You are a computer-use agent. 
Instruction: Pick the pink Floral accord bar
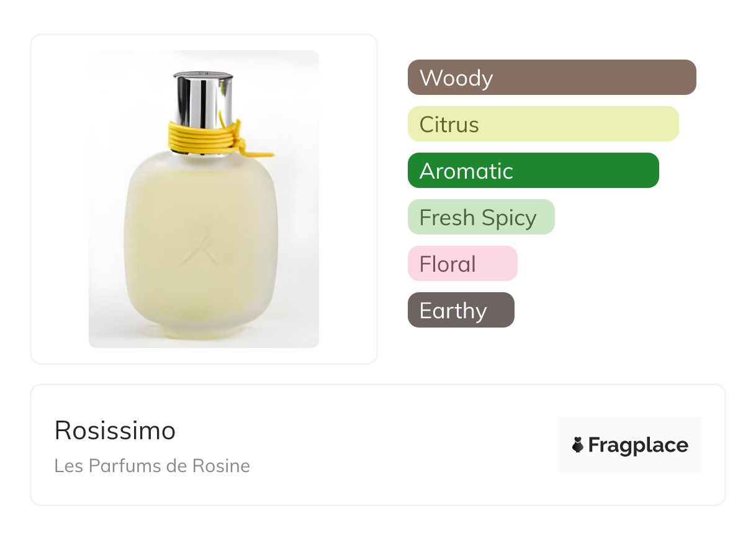[462, 264]
